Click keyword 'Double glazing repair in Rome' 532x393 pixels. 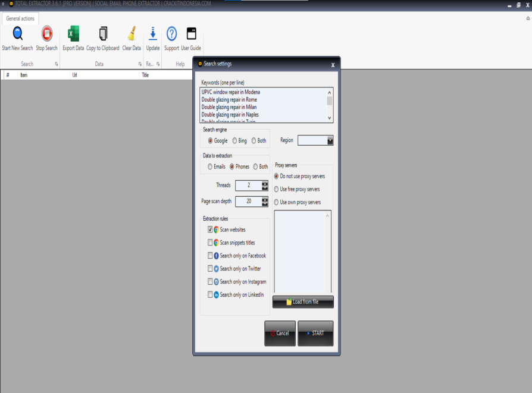pos(229,100)
